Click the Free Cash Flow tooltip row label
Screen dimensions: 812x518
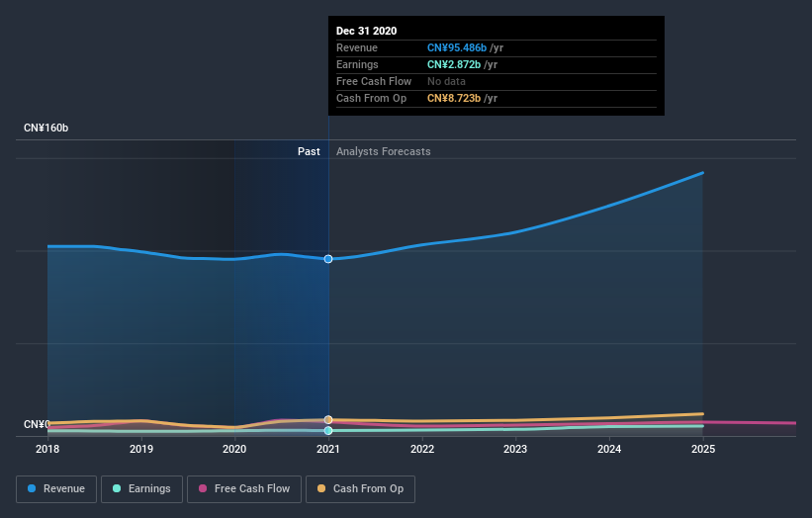click(374, 81)
